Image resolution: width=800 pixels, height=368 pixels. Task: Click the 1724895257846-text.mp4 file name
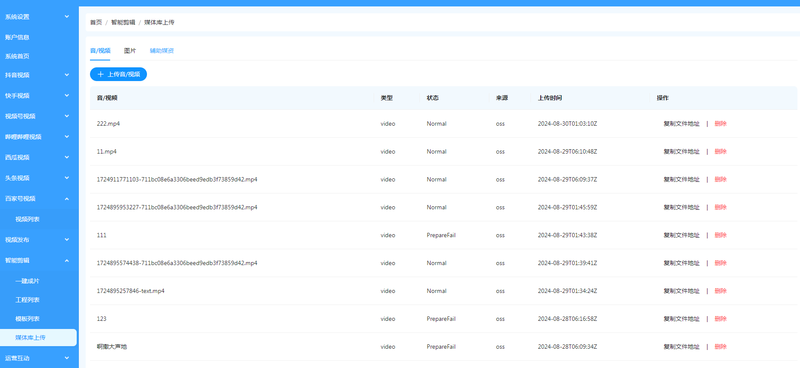pyautogui.click(x=131, y=291)
